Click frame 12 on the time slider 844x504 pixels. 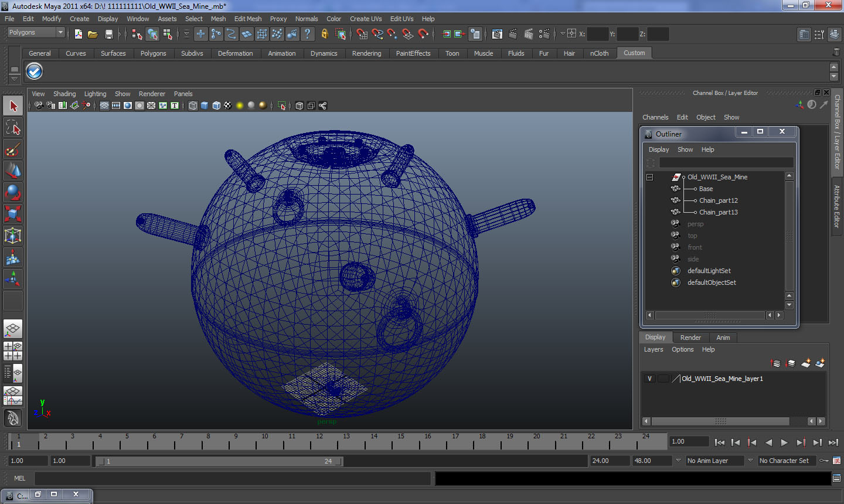click(x=319, y=441)
